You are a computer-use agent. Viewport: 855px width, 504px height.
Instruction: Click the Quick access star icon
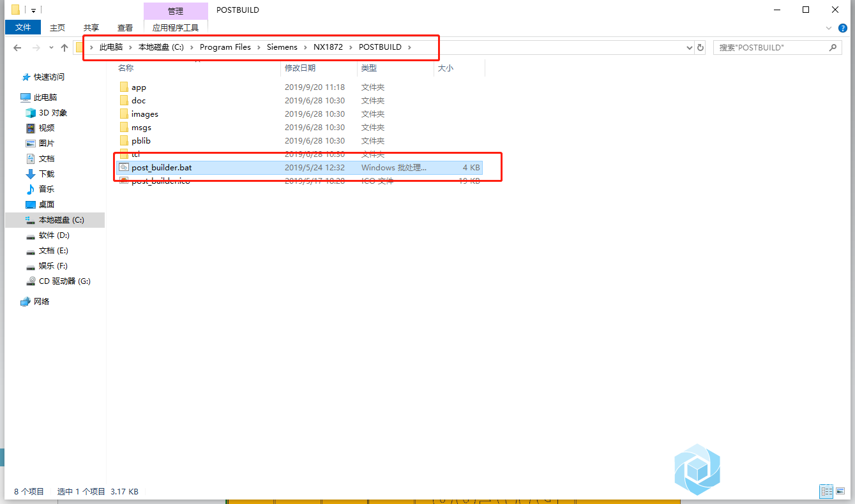[26, 77]
